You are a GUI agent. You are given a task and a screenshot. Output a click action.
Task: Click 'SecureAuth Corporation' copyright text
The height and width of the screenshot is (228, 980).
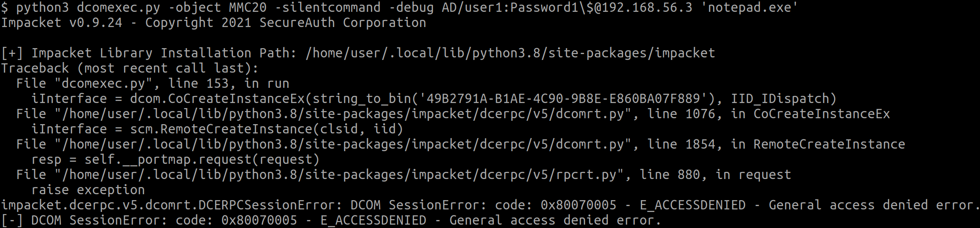pyautogui.click(x=343, y=22)
